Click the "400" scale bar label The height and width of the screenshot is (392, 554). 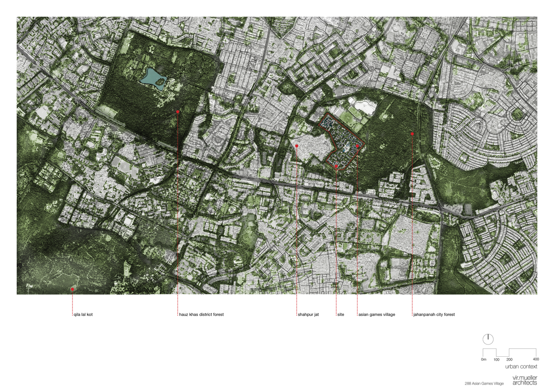[536, 359]
